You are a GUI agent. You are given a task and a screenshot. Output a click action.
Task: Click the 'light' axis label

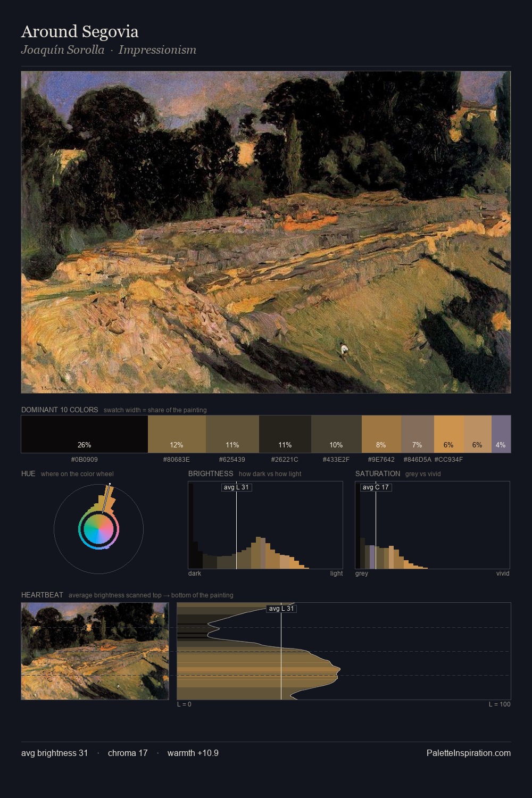tap(336, 573)
